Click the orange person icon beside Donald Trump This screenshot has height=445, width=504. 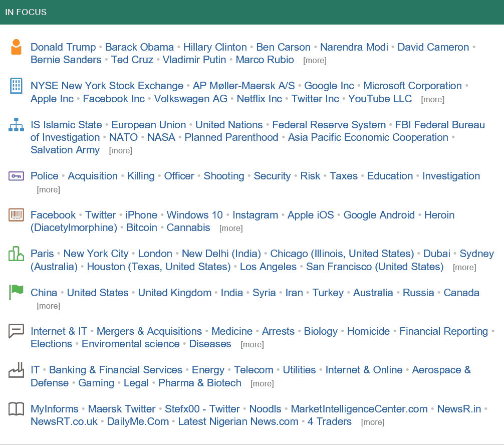(x=16, y=47)
